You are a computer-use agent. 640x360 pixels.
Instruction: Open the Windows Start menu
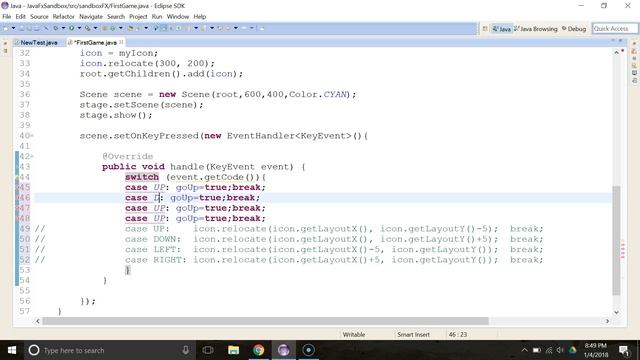pos(12,350)
